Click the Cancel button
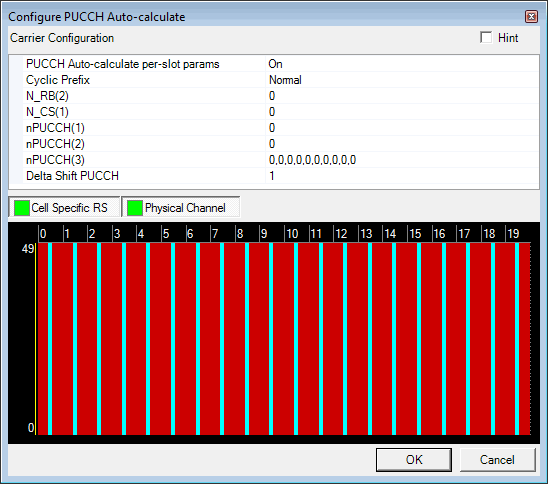The width and height of the screenshot is (548, 484). (497, 460)
